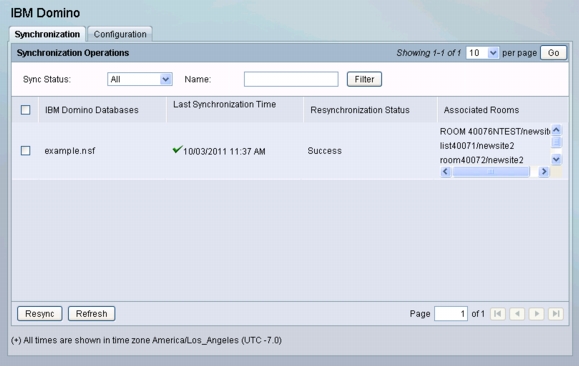Switch to the Synchronization tab

[47, 34]
